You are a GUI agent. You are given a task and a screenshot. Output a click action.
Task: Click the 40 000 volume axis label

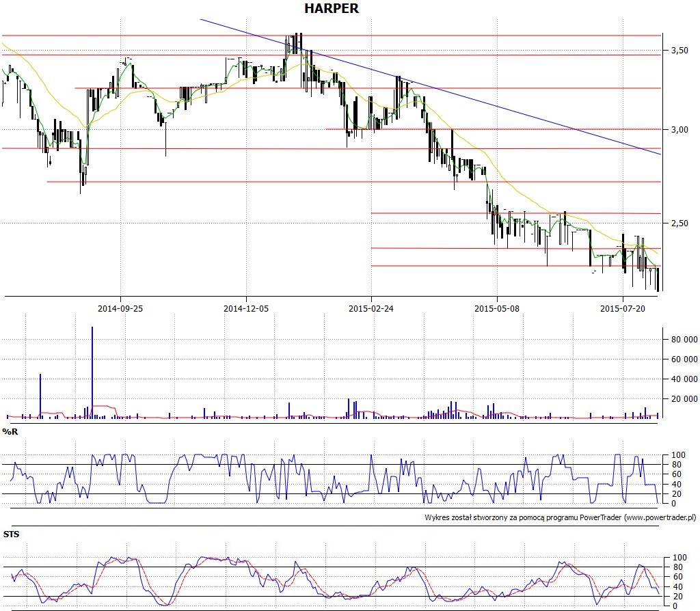point(684,379)
